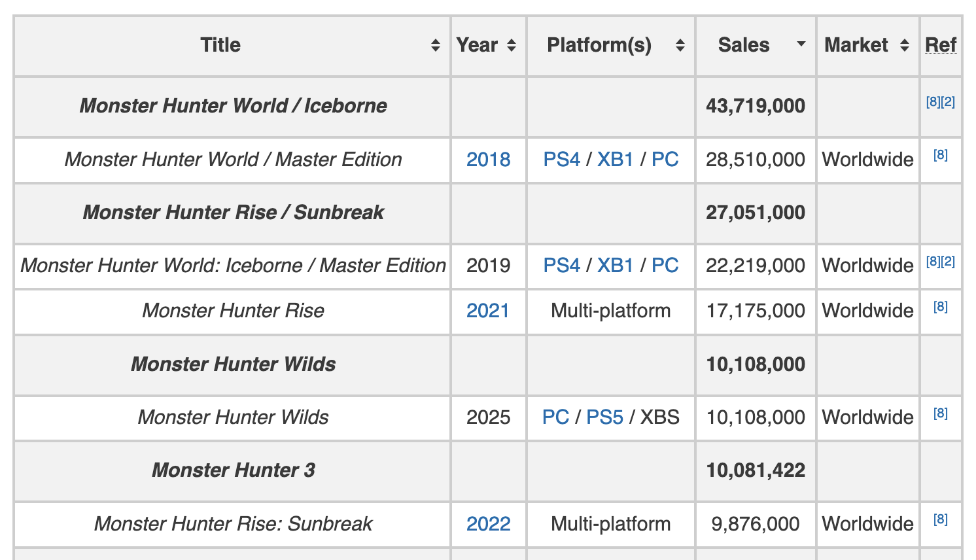Select the Monster Hunter Rise: Sunbreak title
This screenshot has width=976, height=560.
pyautogui.click(x=233, y=524)
